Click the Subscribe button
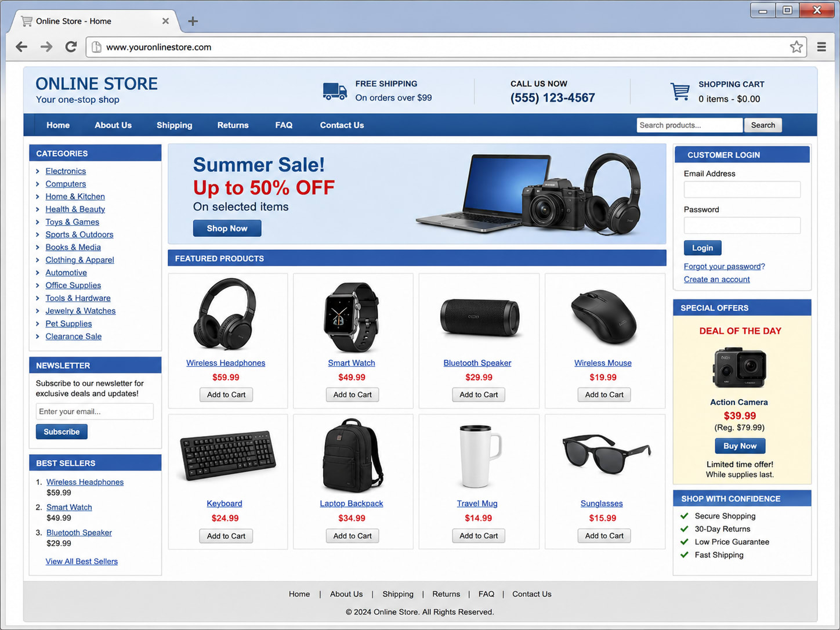The height and width of the screenshot is (630, 840). click(61, 432)
